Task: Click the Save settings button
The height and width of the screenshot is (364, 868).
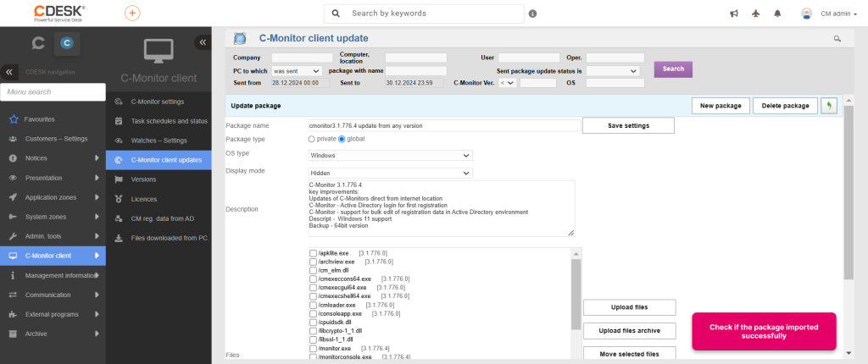Action: pos(628,125)
